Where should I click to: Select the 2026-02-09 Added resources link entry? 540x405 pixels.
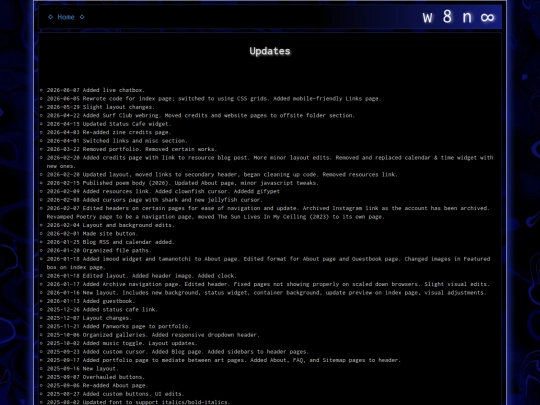click(163, 191)
